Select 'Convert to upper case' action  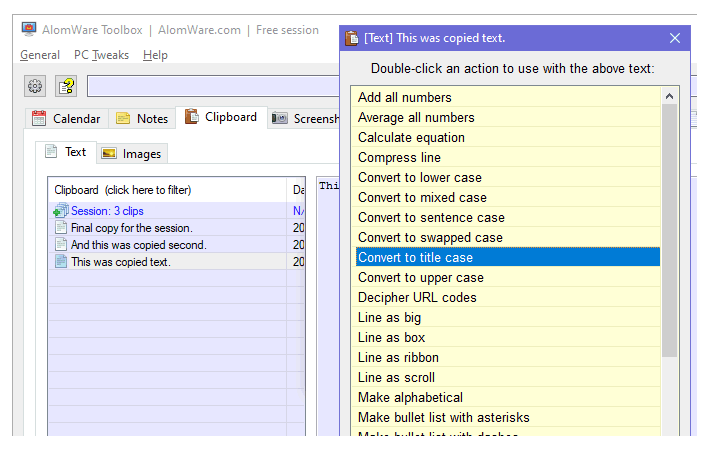[x=421, y=277]
